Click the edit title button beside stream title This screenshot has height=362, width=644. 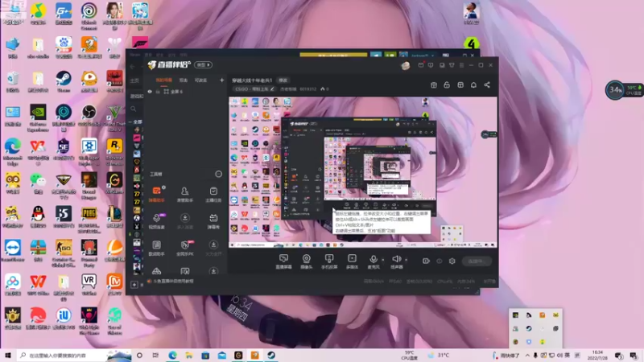[x=283, y=80]
